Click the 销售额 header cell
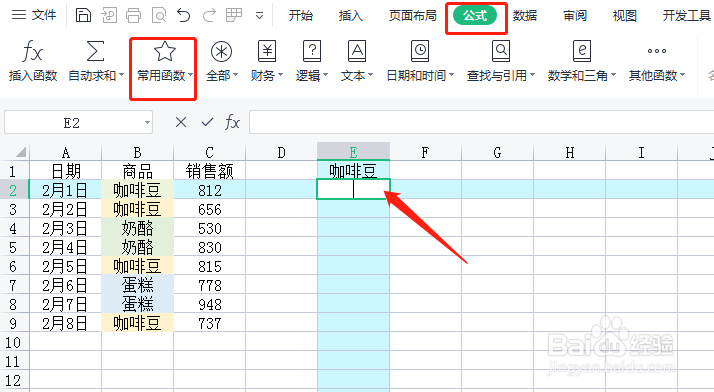Viewport: 714px width, 392px height. (209, 171)
